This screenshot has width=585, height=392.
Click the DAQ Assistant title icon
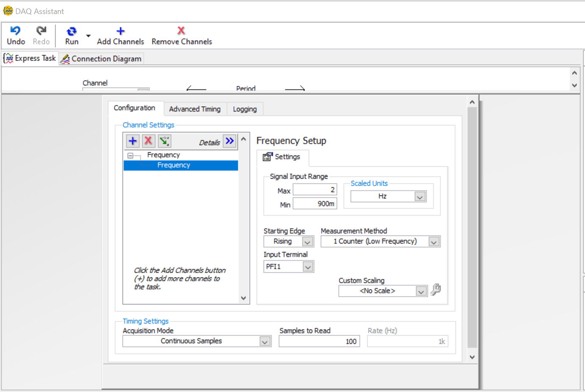click(x=8, y=11)
